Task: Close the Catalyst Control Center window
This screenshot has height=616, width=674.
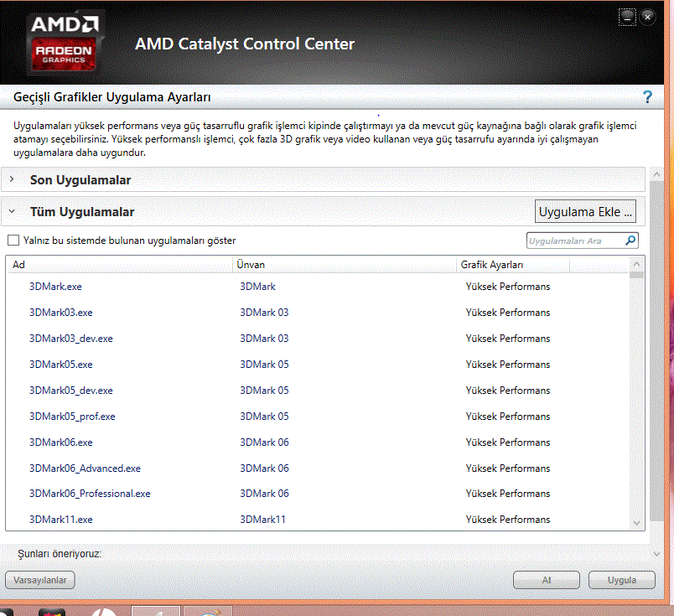Action: pyautogui.click(x=647, y=18)
